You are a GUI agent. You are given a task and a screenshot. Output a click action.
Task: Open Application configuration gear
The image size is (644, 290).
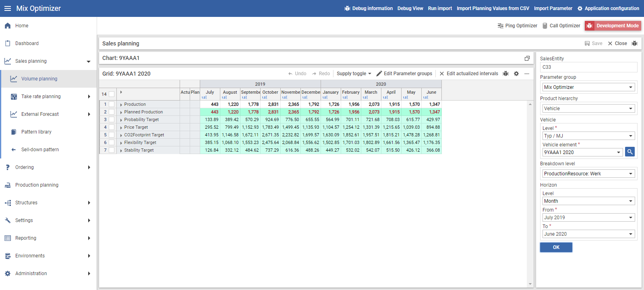tap(580, 8)
